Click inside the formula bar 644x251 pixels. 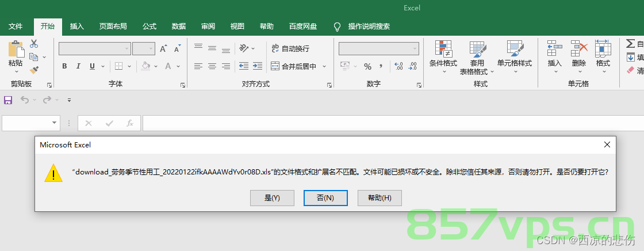(x=393, y=123)
